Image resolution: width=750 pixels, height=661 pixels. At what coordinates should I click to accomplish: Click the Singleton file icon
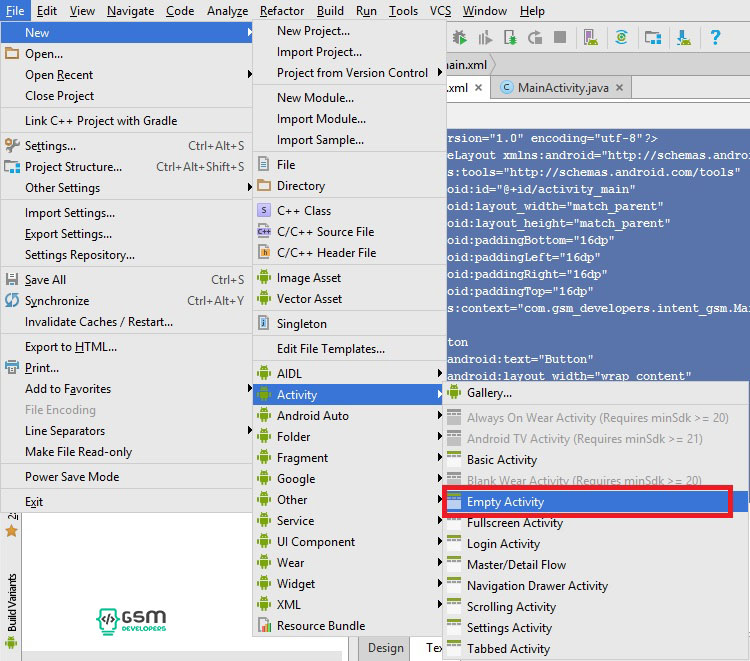pos(263,322)
